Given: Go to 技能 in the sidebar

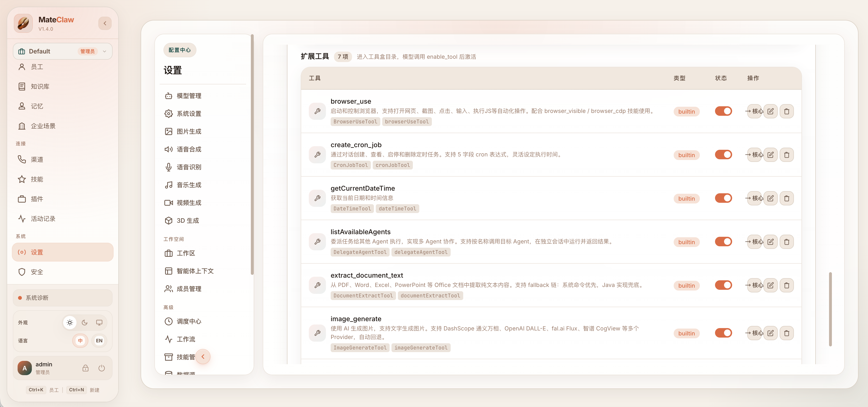Looking at the screenshot, I should coord(63,179).
